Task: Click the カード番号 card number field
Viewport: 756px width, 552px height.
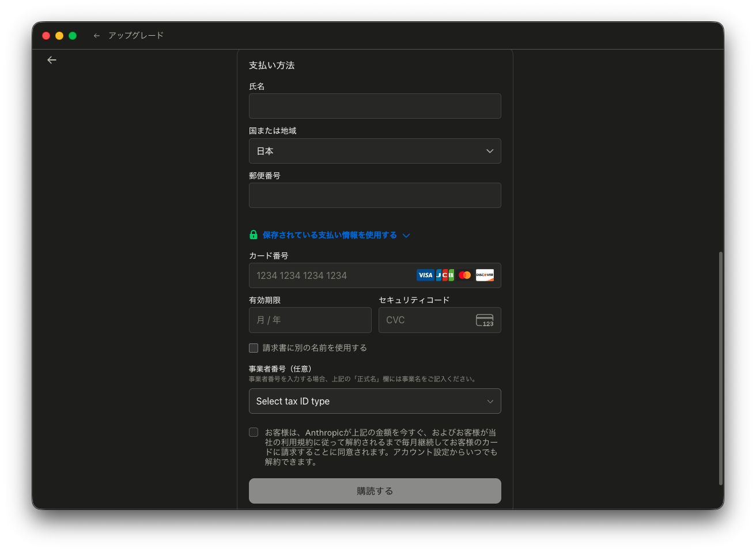Action: pos(375,275)
